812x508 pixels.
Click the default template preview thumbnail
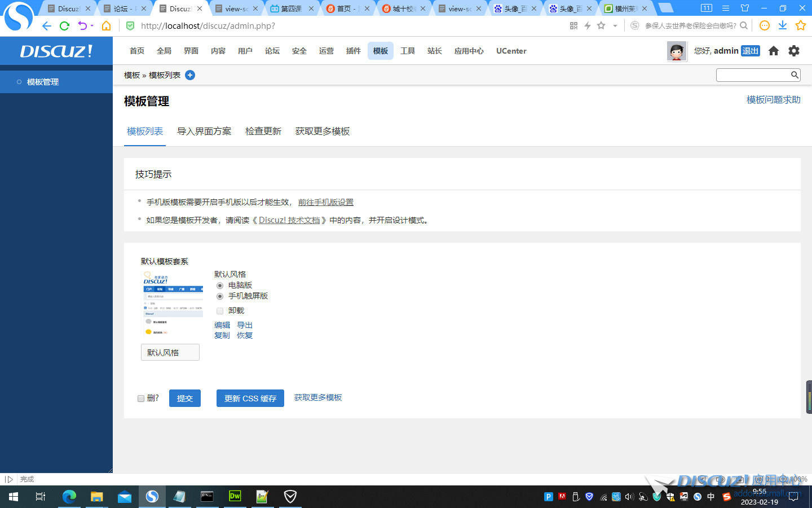[x=172, y=303]
